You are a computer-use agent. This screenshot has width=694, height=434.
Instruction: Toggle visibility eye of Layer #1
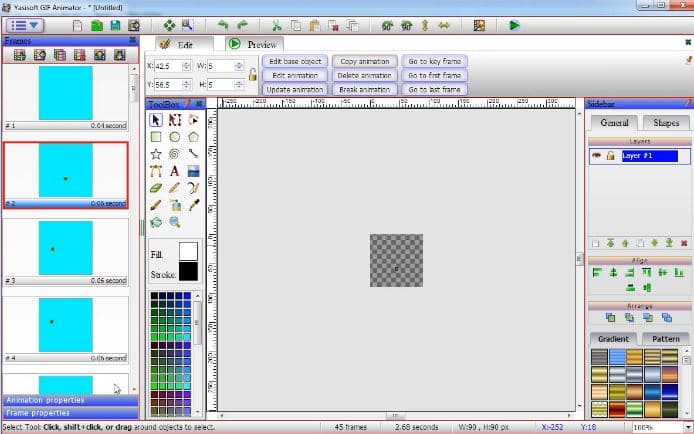pyautogui.click(x=596, y=156)
